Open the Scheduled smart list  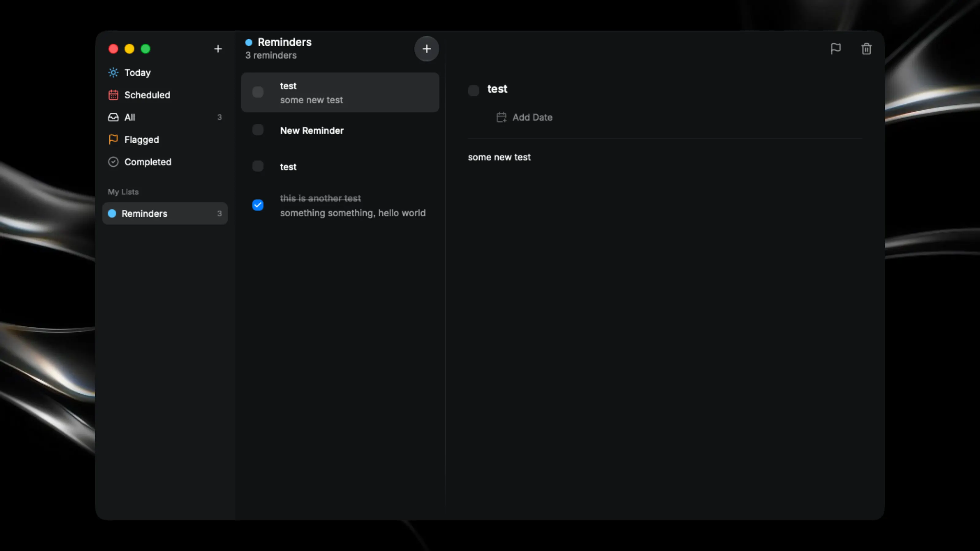(165, 95)
